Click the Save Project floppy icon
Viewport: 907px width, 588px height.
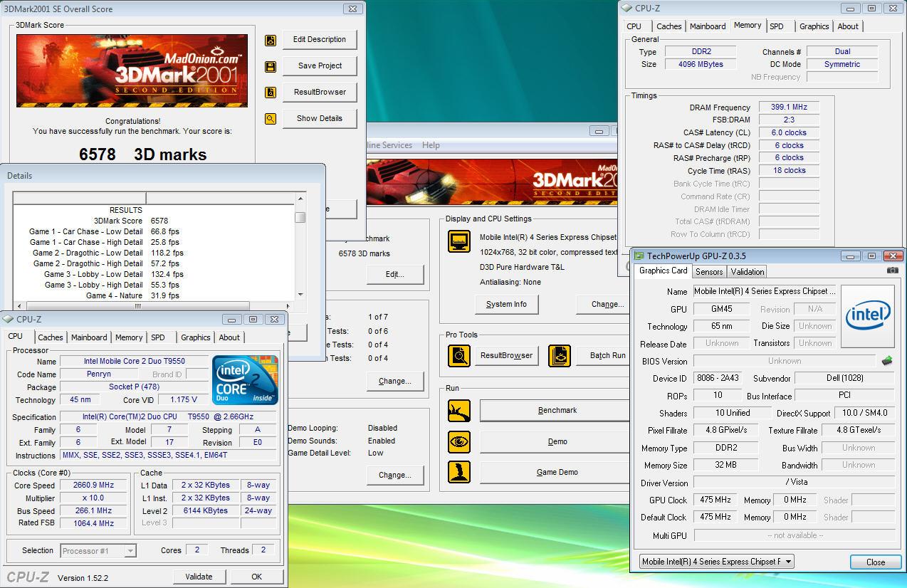click(271, 66)
